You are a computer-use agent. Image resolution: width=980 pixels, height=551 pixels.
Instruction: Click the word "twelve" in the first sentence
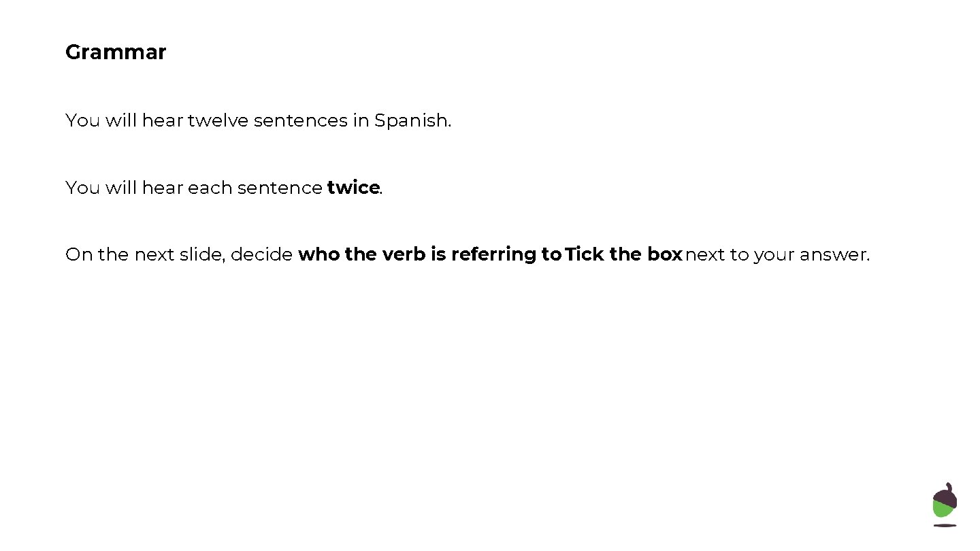(x=218, y=121)
